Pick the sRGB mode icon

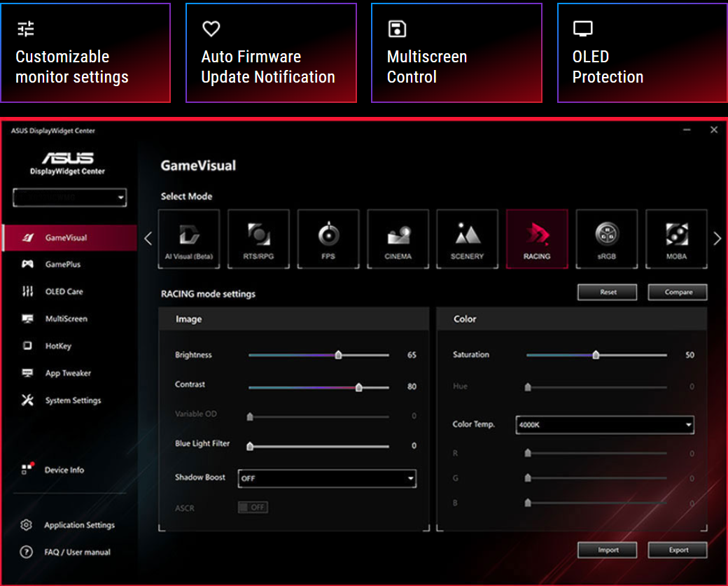(606, 239)
